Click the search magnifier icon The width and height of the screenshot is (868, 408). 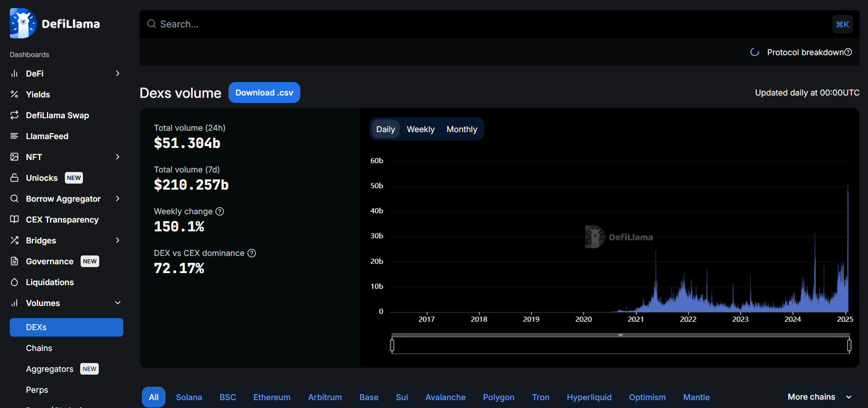coord(152,24)
